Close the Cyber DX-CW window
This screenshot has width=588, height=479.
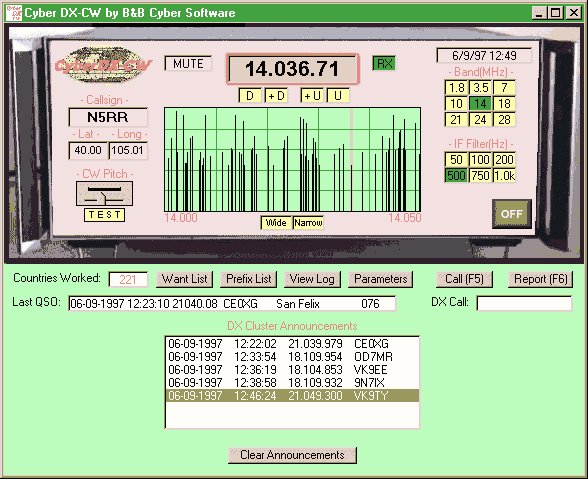(574, 13)
